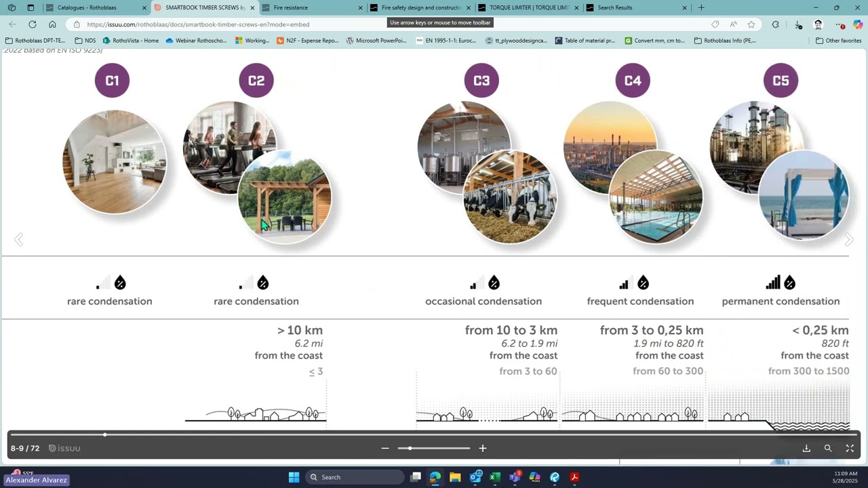Open the Table of material pr bookmark
868x488 pixels.
(585, 41)
